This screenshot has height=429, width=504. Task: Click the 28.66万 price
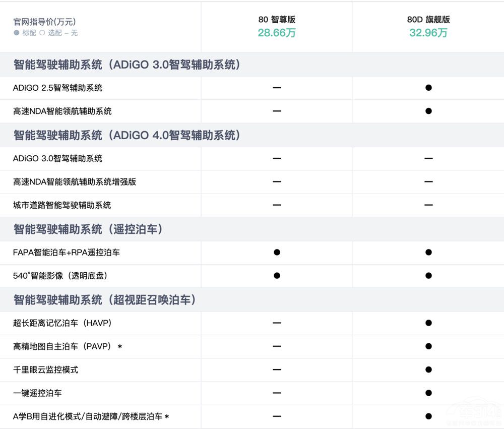tap(277, 33)
